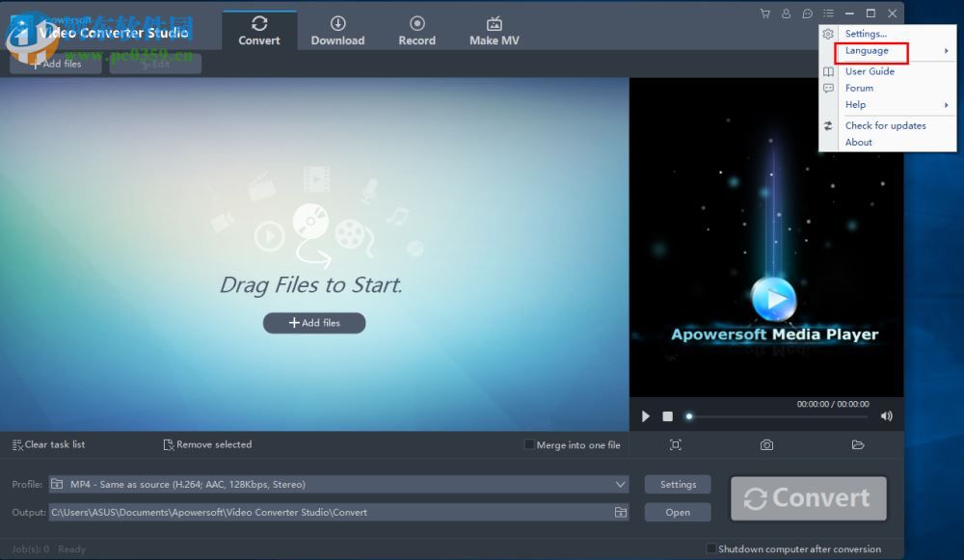Image resolution: width=964 pixels, height=560 pixels.
Task: Toggle fullscreen preview icon below player
Action: click(675, 444)
